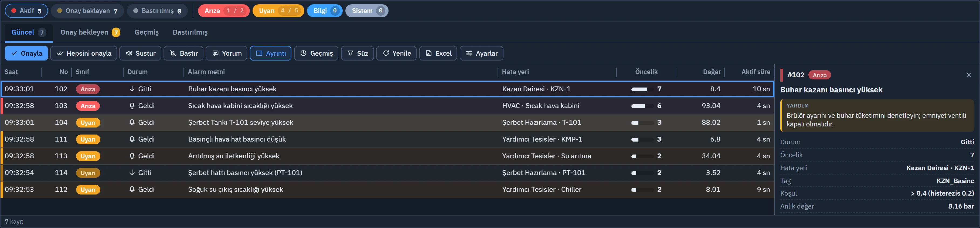This screenshot has width=980, height=228.
Task: Toggle the Ayrıntı detail panel
Action: coord(270,53)
